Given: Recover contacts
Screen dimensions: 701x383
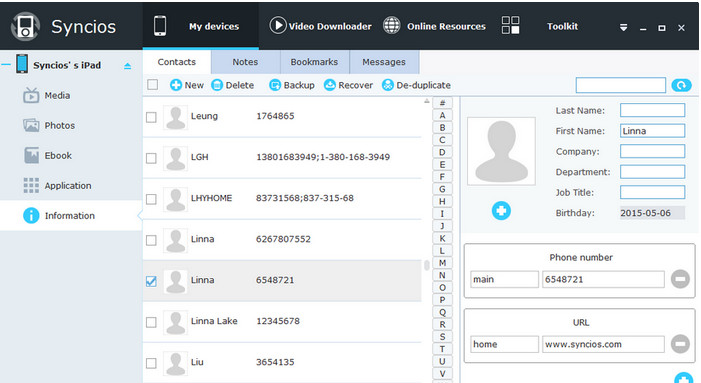Looking at the screenshot, I should point(348,85).
